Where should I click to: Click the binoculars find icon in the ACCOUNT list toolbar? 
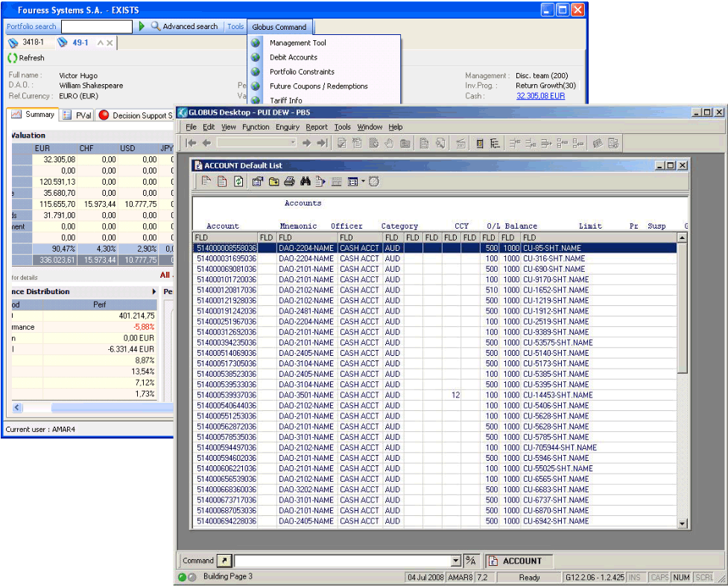pos(305,182)
